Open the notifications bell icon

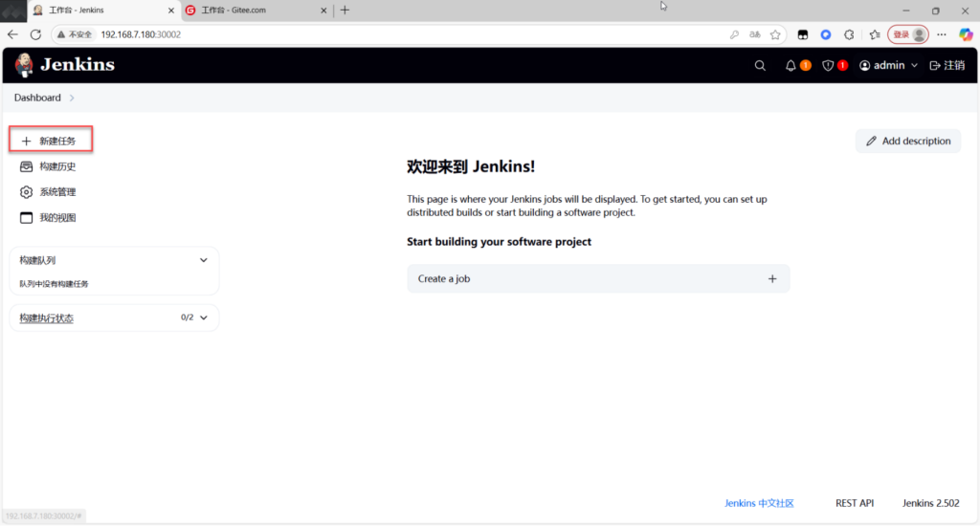[x=791, y=66]
